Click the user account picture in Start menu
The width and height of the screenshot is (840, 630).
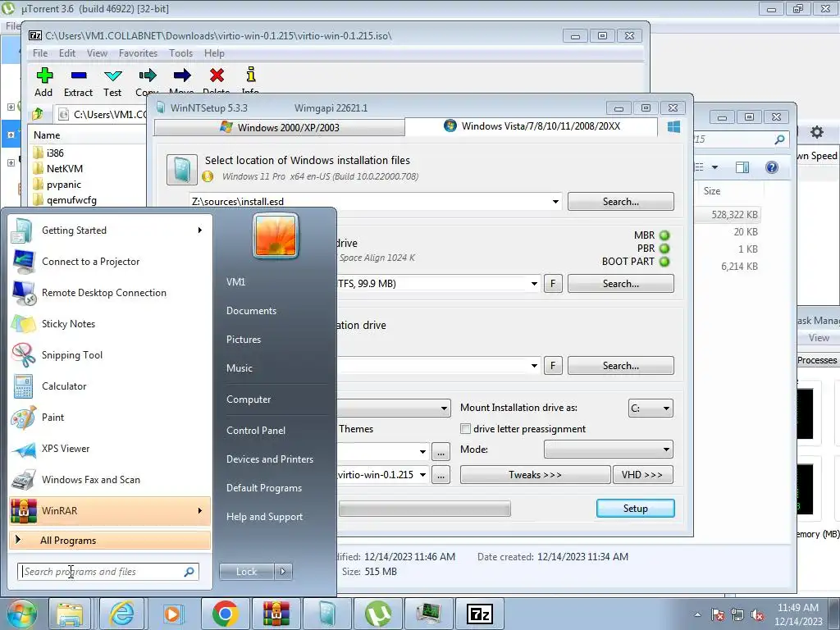276,235
